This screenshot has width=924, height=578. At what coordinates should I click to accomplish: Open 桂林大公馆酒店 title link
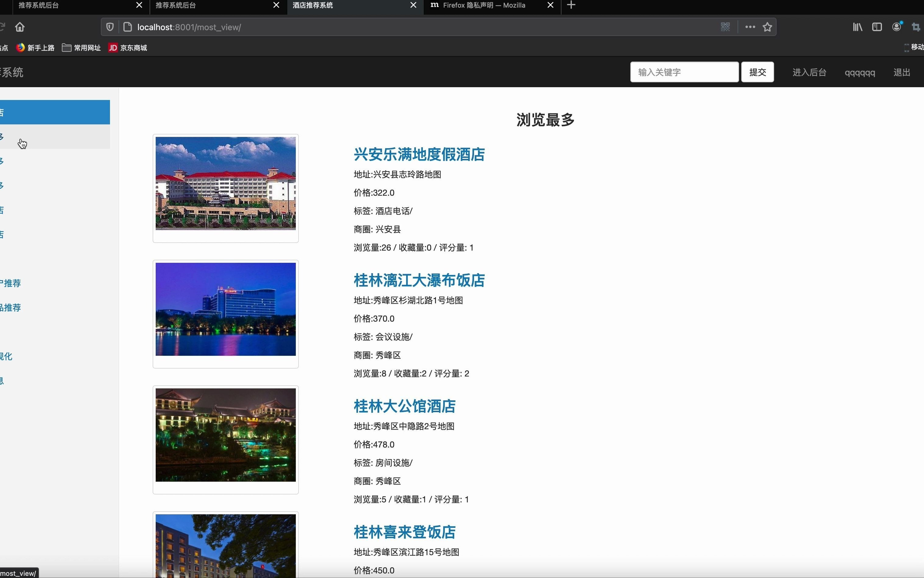pos(405,406)
